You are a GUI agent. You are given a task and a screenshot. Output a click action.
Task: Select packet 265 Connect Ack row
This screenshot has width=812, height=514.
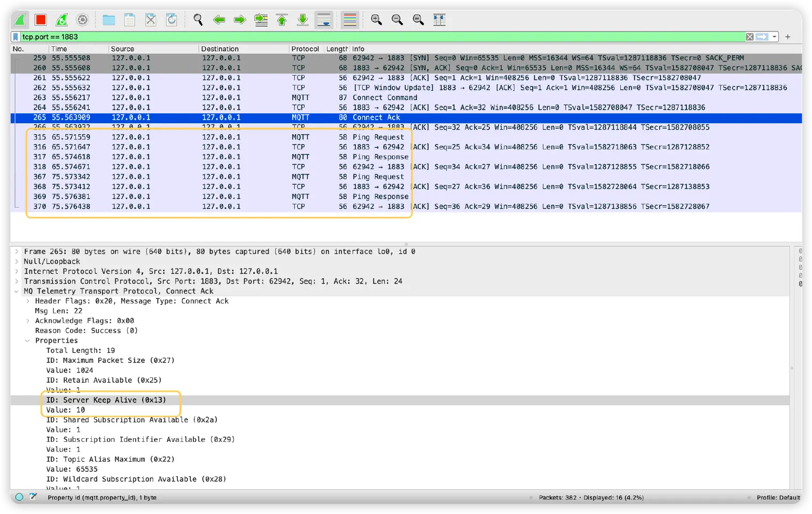(406, 117)
